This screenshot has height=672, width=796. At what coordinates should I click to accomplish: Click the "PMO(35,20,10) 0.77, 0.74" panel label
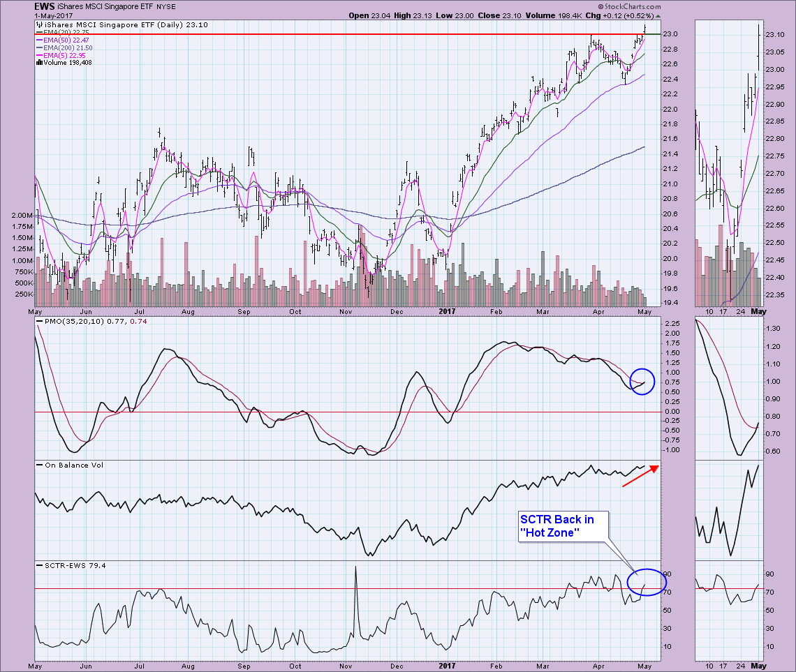[96, 321]
